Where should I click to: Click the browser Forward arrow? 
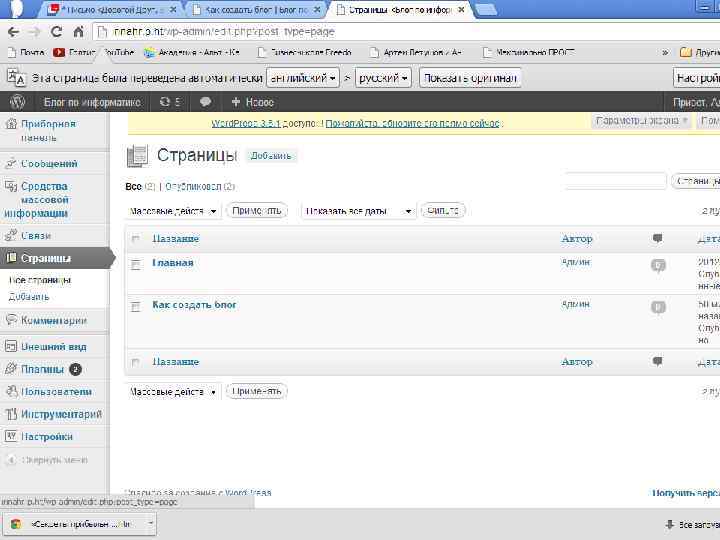pos(34,32)
